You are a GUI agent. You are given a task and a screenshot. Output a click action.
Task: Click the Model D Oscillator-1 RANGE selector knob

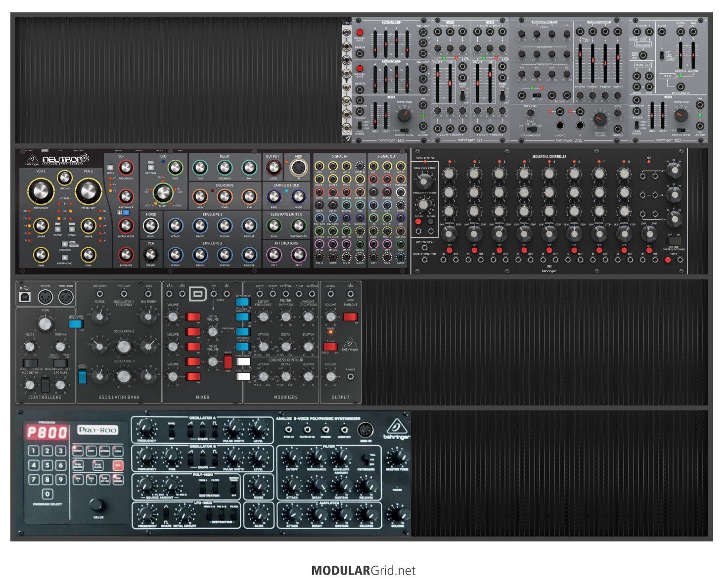[x=99, y=317]
